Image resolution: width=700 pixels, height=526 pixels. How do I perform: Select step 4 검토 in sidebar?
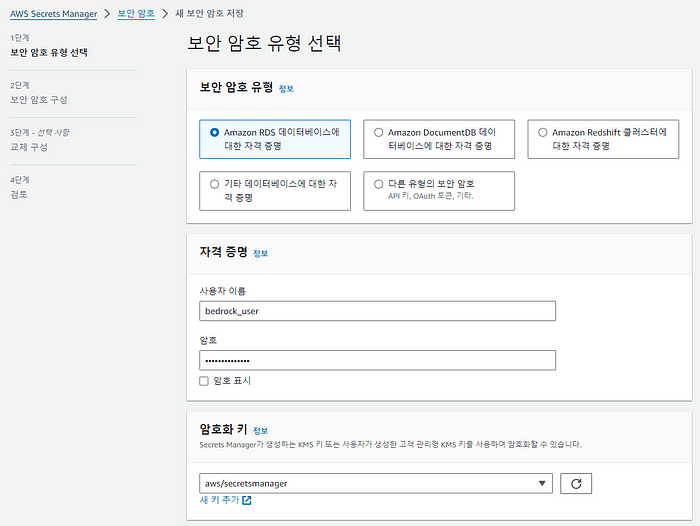click(19, 195)
